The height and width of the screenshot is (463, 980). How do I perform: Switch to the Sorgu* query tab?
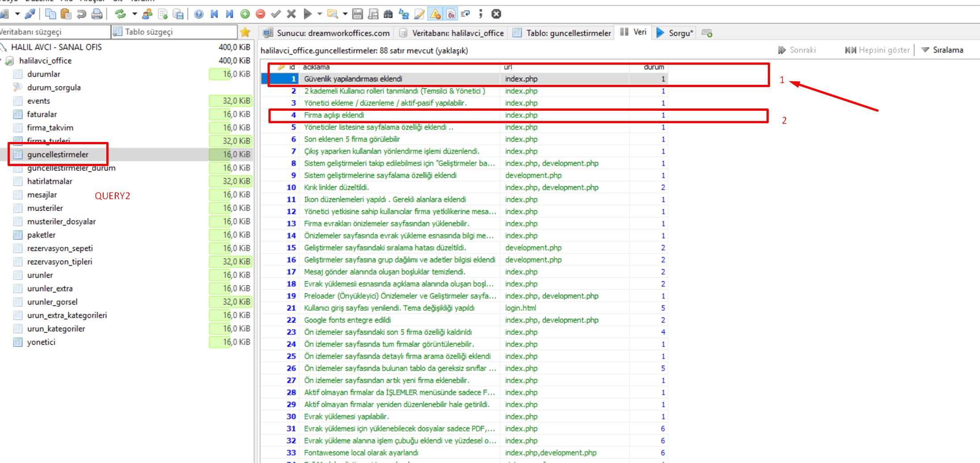(x=675, y=33)
